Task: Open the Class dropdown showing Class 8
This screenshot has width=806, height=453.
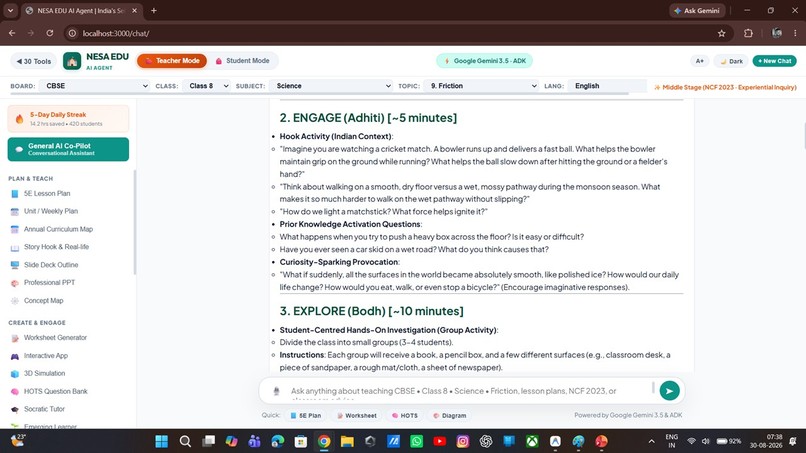Action: pyautogui.click(x=206, y=86)
